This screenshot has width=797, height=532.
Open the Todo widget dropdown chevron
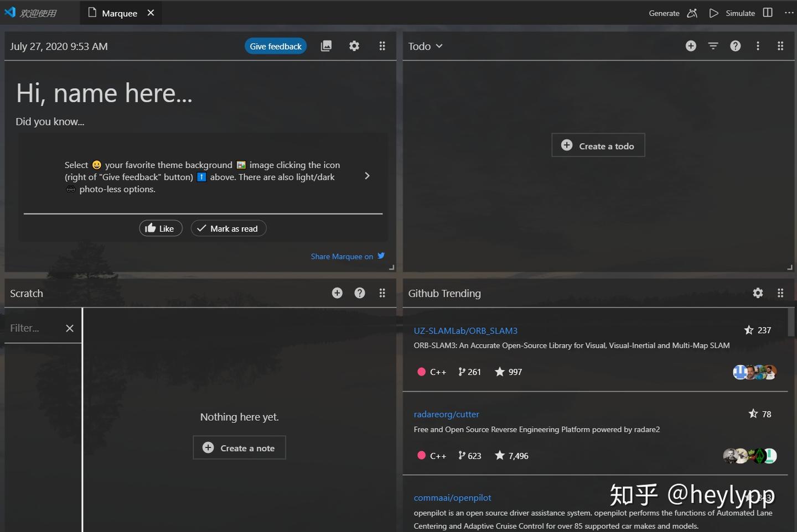[x=440, y=46]
